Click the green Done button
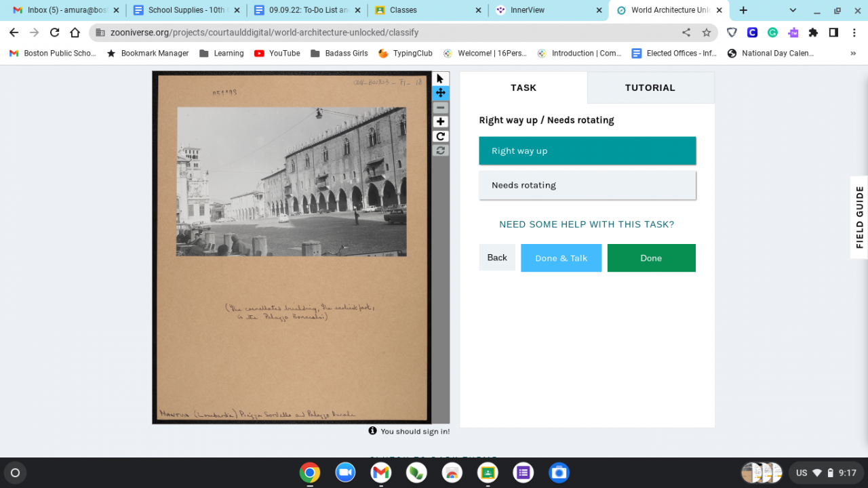Screen dimensions: 868x488 (x=651, y=258)
